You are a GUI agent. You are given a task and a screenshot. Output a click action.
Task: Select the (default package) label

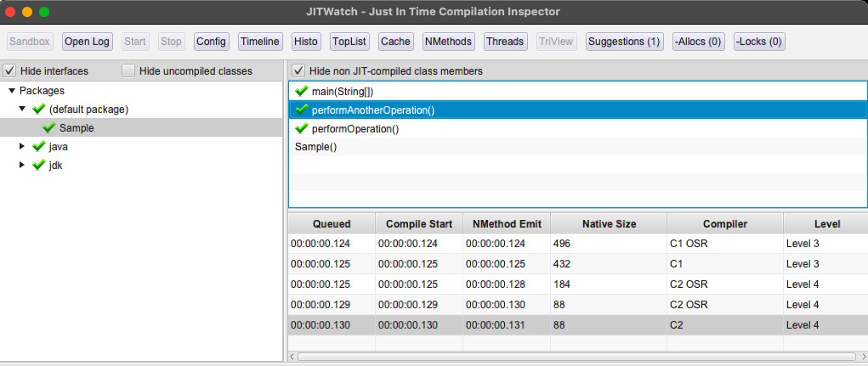(88, 110)
